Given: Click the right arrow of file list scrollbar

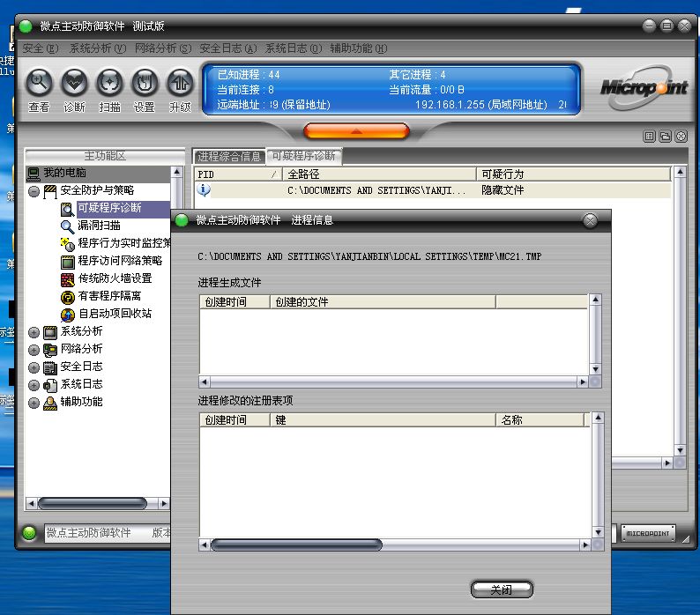Looking at the screenshot, I should click(x=583, y=382).
